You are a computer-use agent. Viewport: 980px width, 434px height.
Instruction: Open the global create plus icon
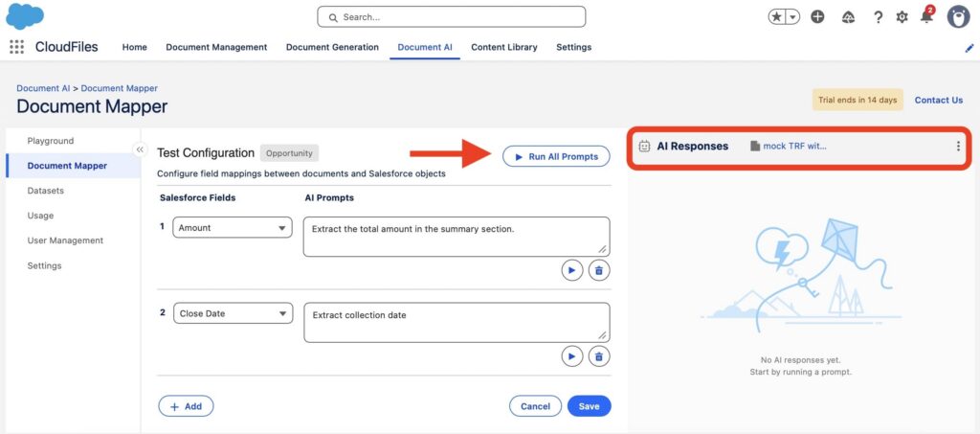click(x=817, y=17)
